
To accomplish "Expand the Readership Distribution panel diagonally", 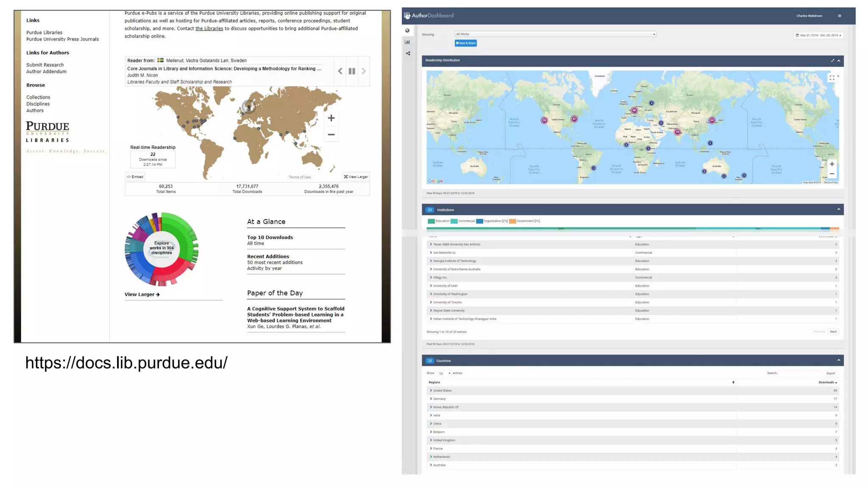I will point(832,61).
